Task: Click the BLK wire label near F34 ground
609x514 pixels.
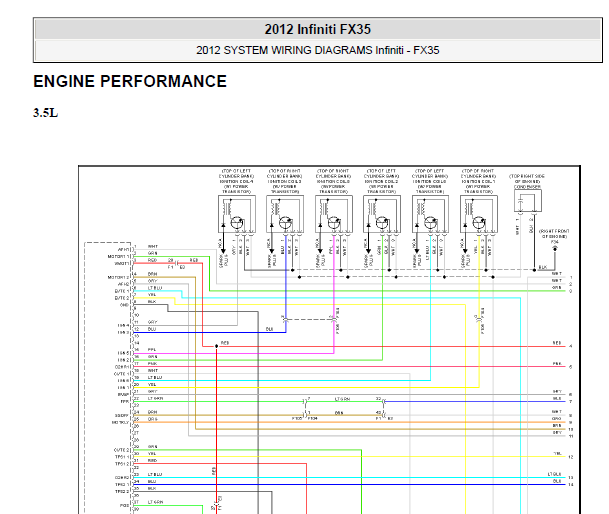Action: pos(543,267)
